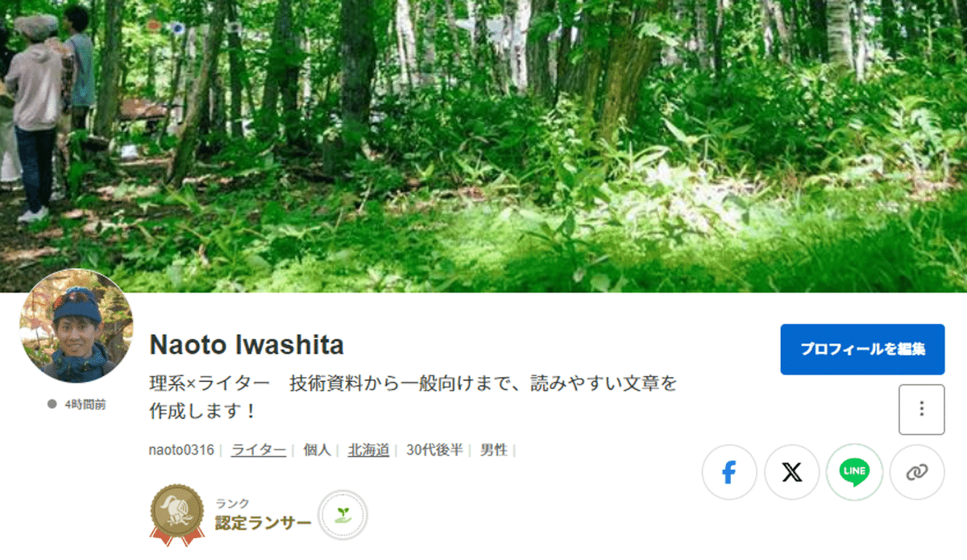The width and height of the screenshot is (967, 560).
Task: Open the 北海道 location link
Action: (x=368, y=450)
